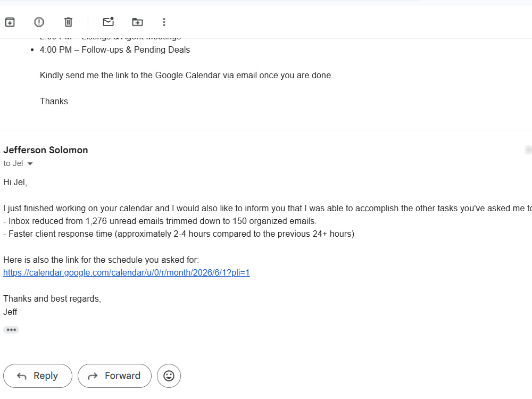Viewport: 532px width, 399px height.
Task: Open the More options three-dot menu
Action: (164, 22)
